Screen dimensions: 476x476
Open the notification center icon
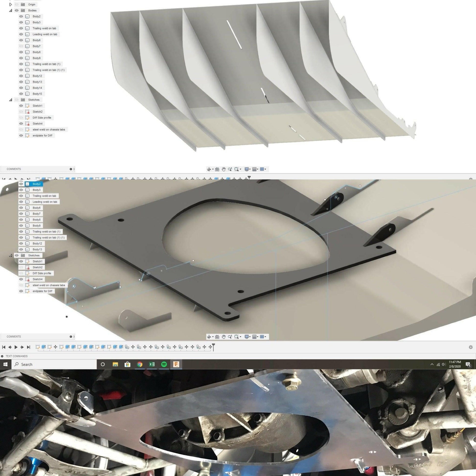[468, 364]
